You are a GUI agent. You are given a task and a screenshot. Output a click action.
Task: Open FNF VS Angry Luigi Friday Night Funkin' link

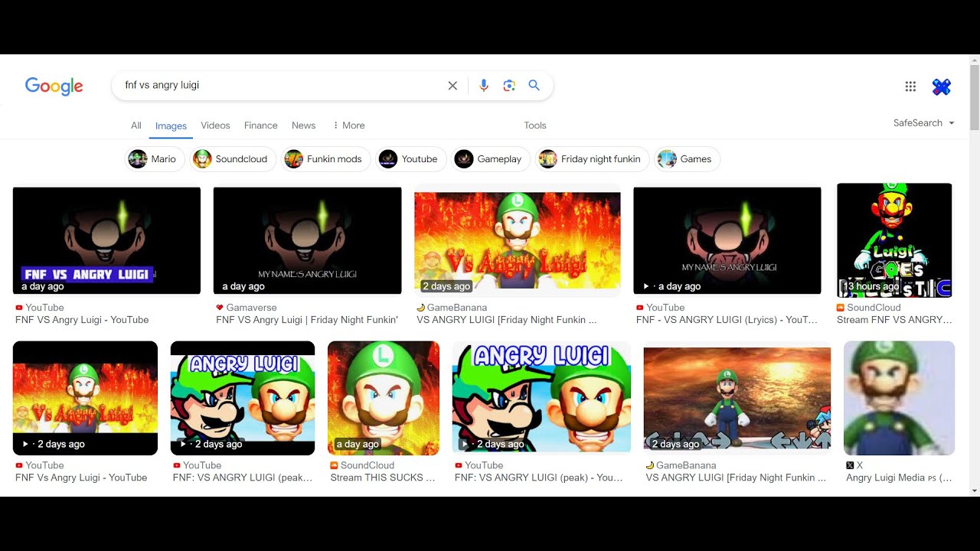(x=307, y=320)
